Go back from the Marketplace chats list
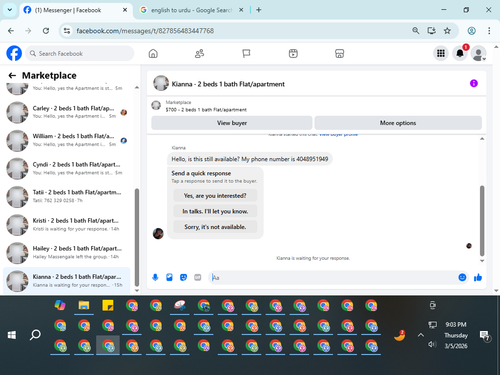 pos(12,76)
